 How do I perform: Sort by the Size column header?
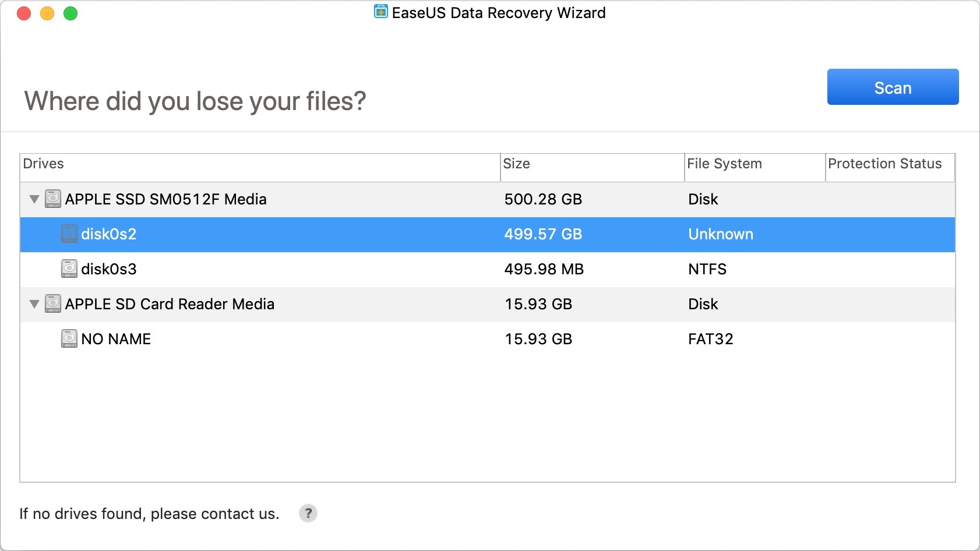point(591,164)
